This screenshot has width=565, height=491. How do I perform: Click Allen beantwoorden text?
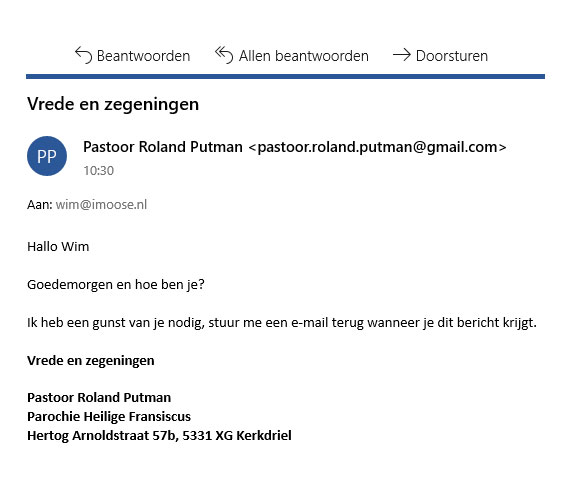[304, 56]
